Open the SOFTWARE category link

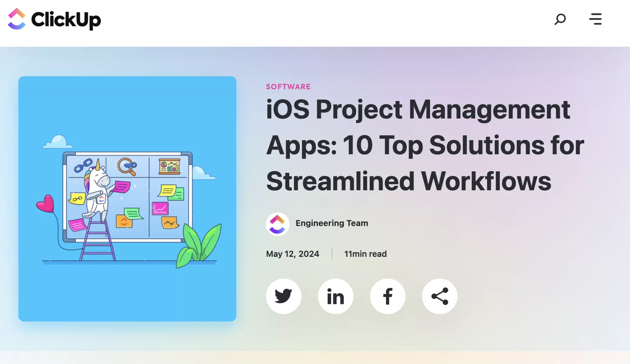pyautogui.click(x=288, y=87)
